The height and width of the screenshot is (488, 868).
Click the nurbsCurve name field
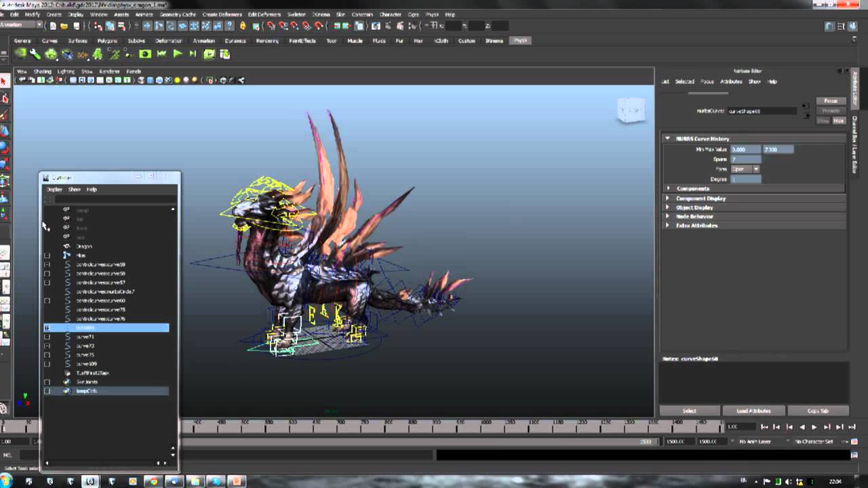click(x=762, y=110)
